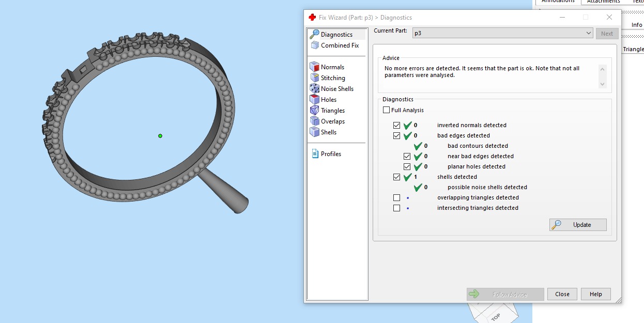Click the red cross Fix Wizard title icon
This screenshot has width=644, height=323.
(312, 17)
